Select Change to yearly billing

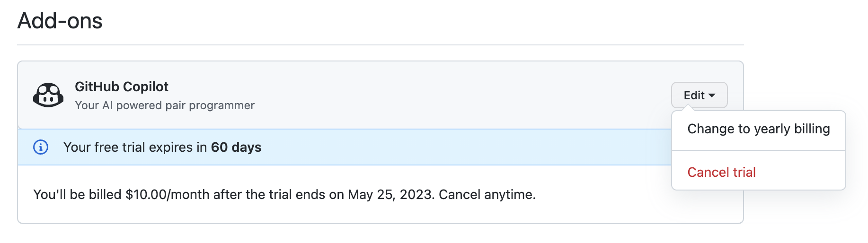(x=758, y=129)
